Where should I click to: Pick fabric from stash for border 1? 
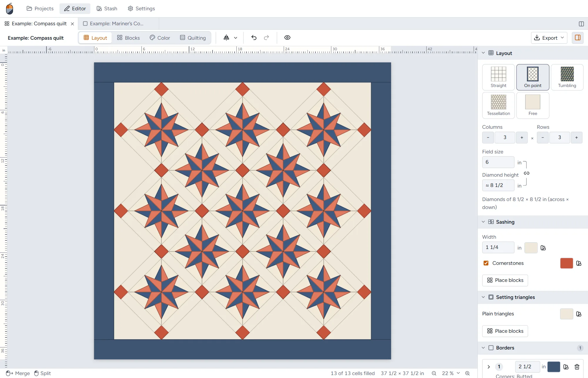(x=566, y=367)
